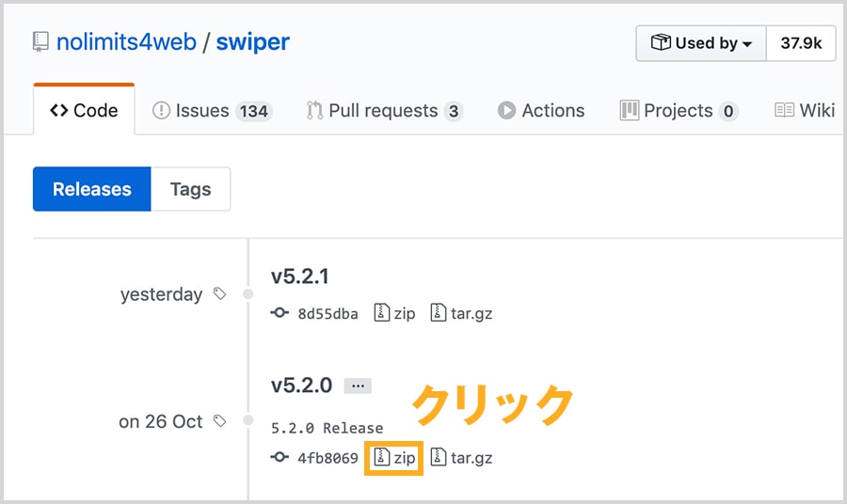Open the Used by dropdown
847x504 pixels.
coord(701,43)
